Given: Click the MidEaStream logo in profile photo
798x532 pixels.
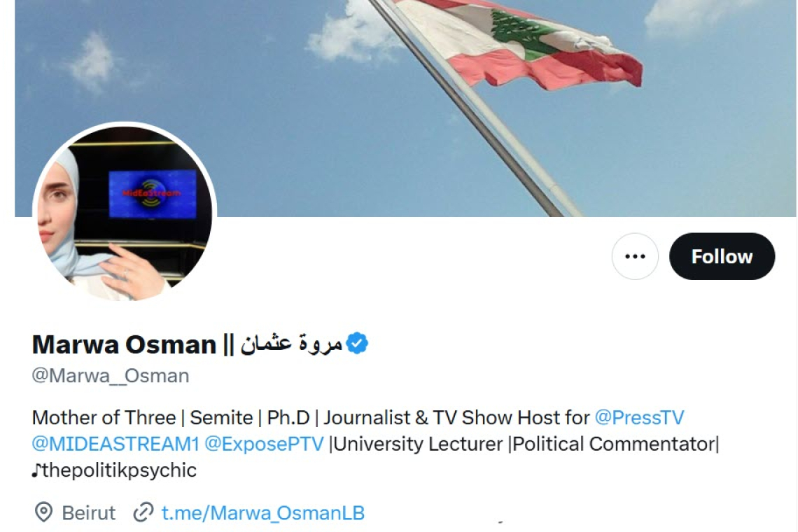Looking at the screenshot, I should 152,193.
